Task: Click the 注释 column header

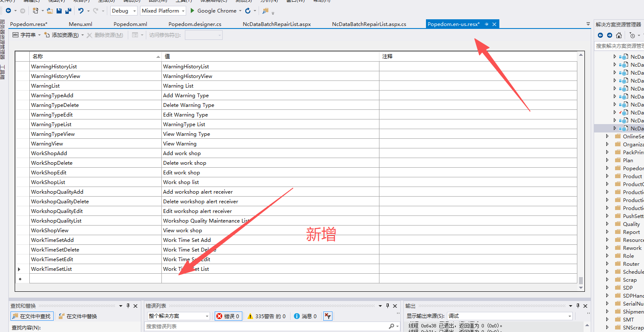Action: click(x=478, y=57)
